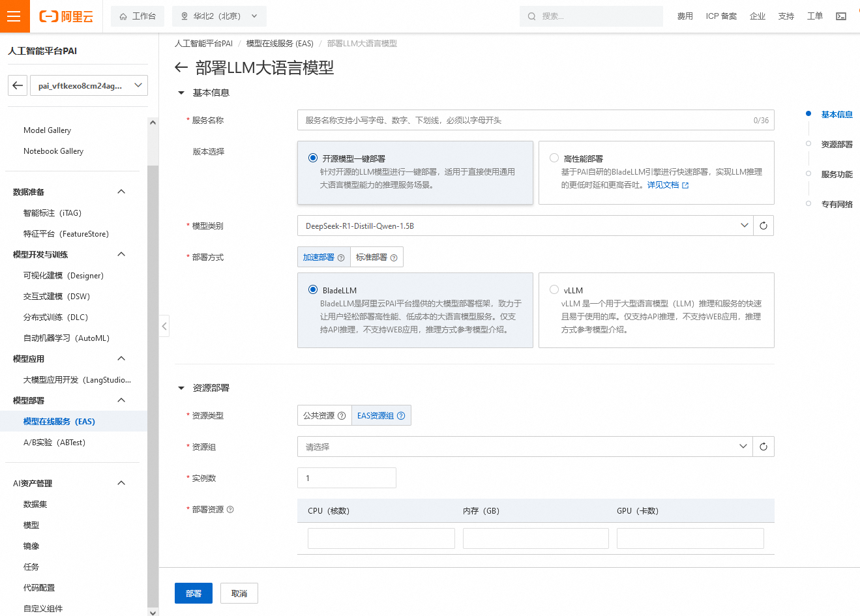Open 模型类别 DeepSeek-R1-Distill-Qwen-1.5B dropdown
The image size is (860, 616).
[x=525, y=226]
